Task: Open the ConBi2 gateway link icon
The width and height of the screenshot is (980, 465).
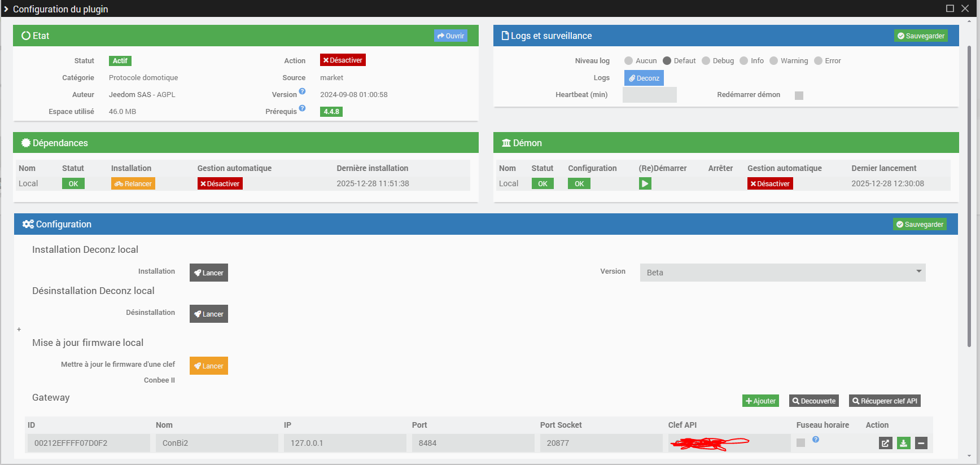Action: (x=885, y=444)
